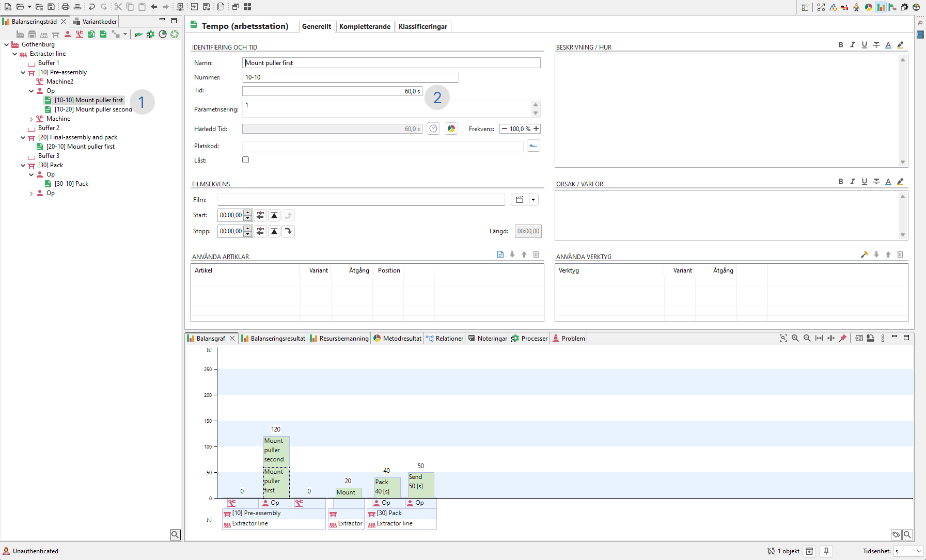Click the zoom in icon in Balansgraf
Image resolution: width=926 pixels, height=560 pixels.
pos(795,338)
